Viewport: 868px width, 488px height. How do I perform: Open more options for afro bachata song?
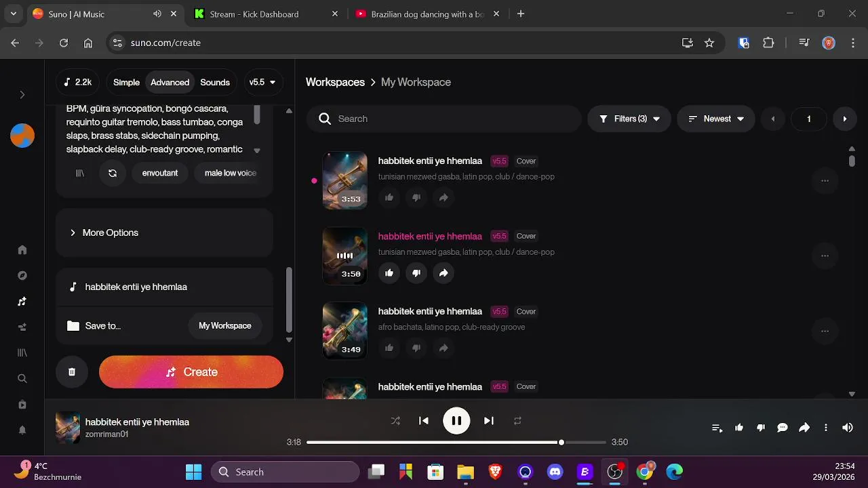825,331
